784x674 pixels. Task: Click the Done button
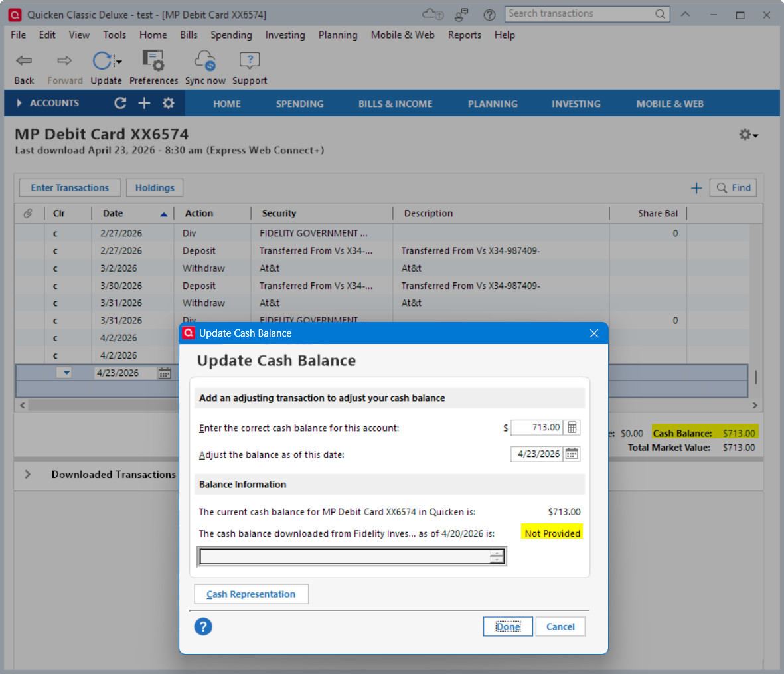click(508, 626)
